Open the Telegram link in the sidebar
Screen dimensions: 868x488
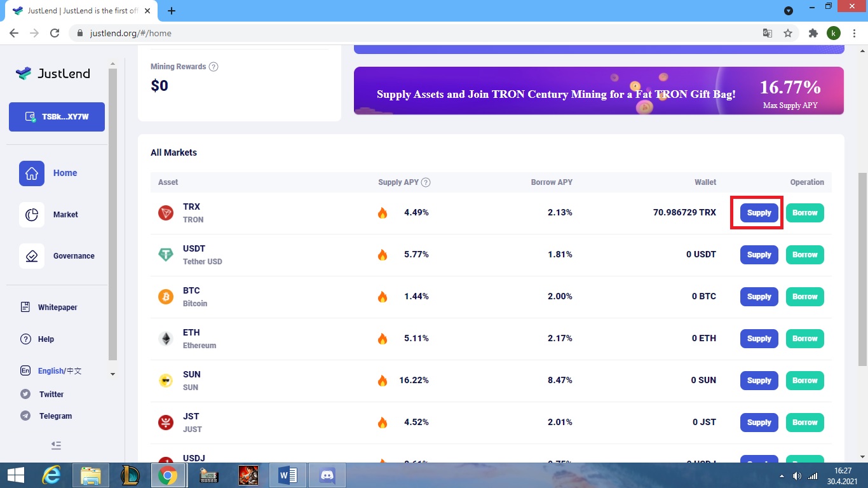point(55,416)
